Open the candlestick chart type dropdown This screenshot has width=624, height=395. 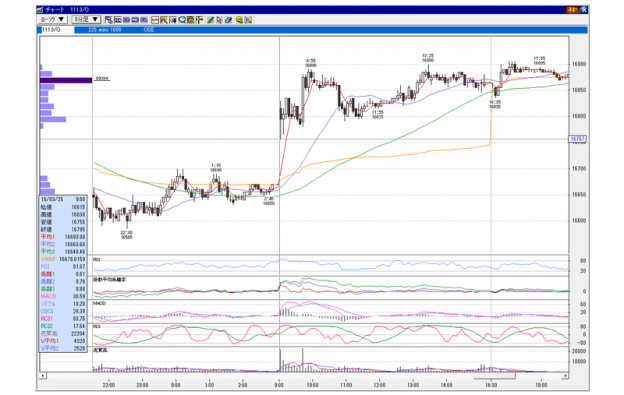tap(53, 19)
